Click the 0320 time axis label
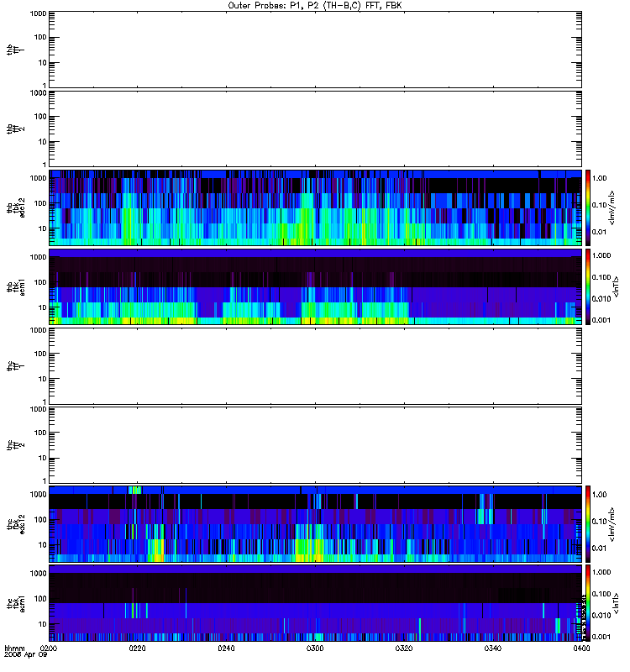The width and height of the screenshot is (630, 672). click(404, 648)
